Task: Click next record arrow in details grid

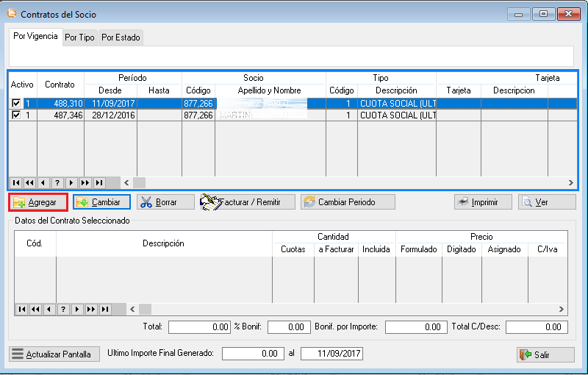Action: [77, 310]
